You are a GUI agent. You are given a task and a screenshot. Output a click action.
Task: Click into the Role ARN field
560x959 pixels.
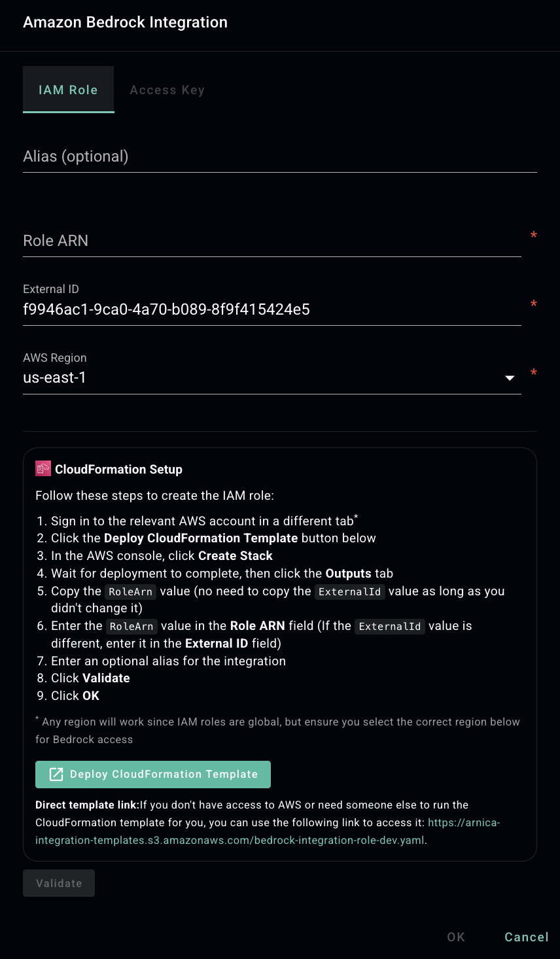[x=271, y=241]
